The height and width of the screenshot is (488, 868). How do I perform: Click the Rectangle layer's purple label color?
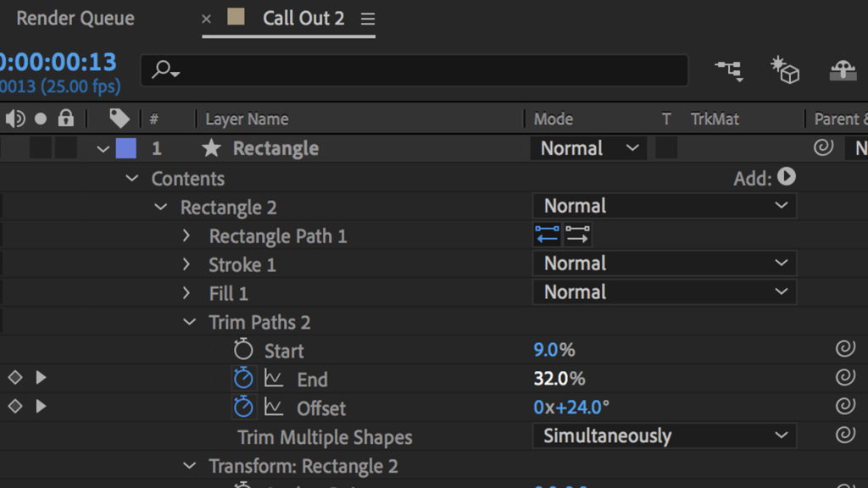125,148
